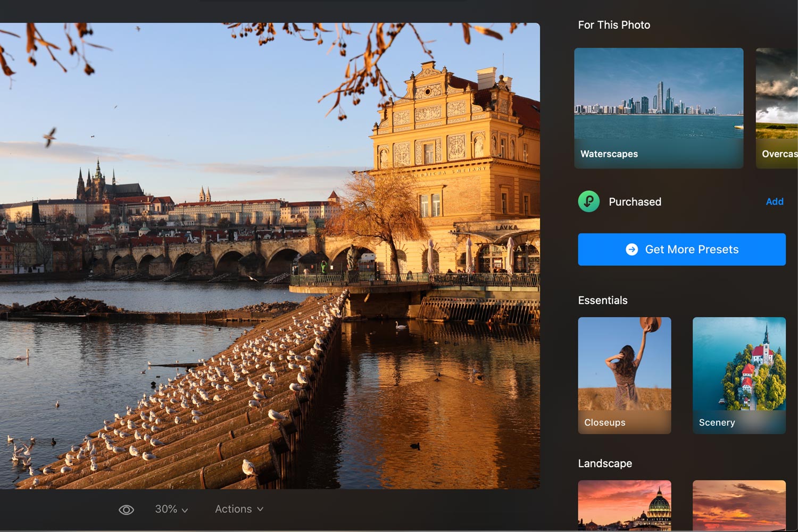
Task: Click the chevron arrow beside Actions
Action: (260, 509)
